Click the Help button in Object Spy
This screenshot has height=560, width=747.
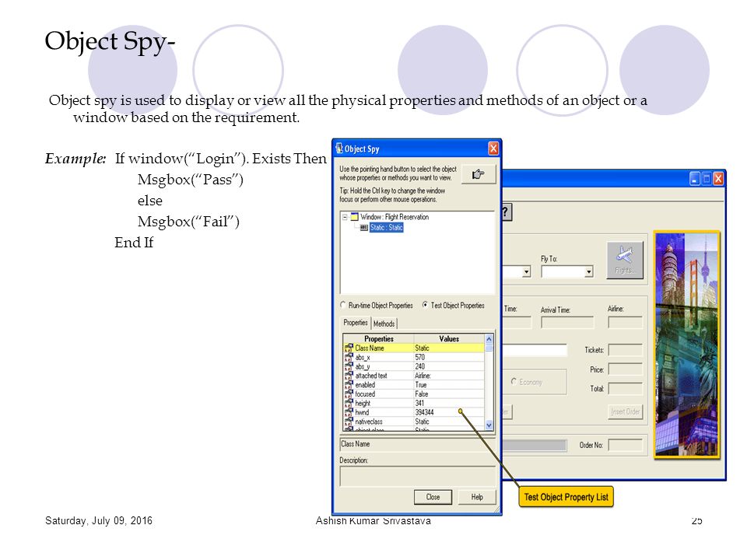pos(477,497)
